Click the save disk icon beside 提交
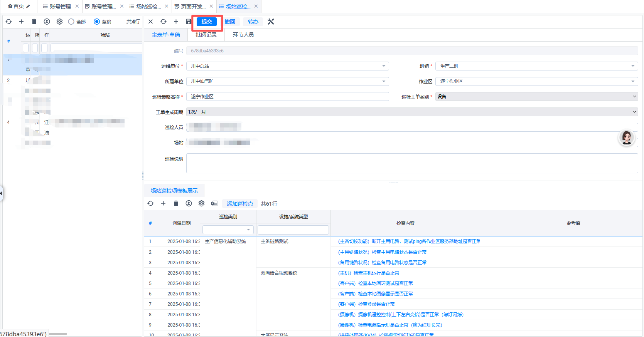This screenshot has width=644, height=337. [x=188, y=22]
